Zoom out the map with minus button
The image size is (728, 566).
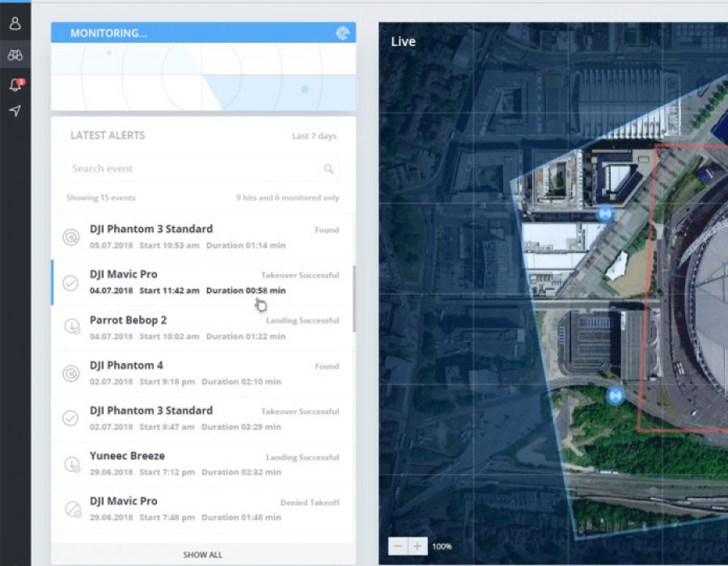pyautogui.click(x=398, y=546)
